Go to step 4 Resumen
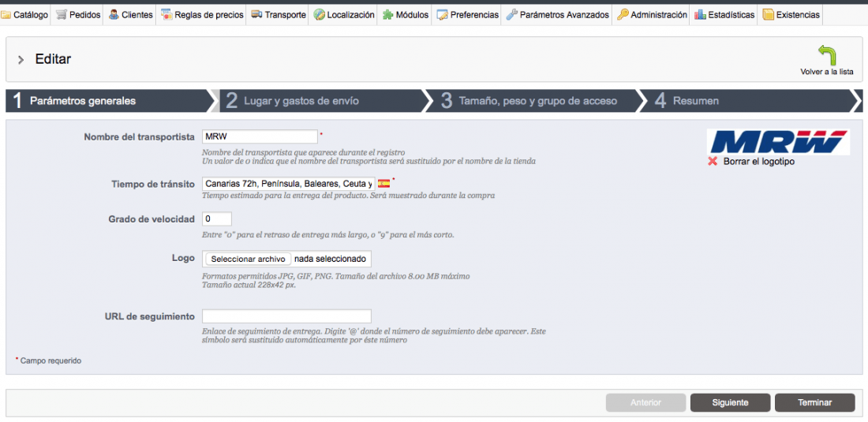The image size is (868, 422). 748,101
